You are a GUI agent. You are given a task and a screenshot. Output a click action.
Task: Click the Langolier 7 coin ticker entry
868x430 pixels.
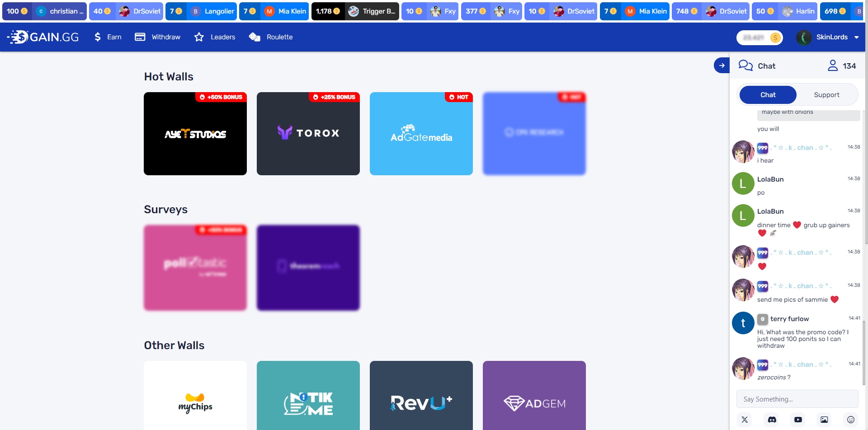[x=201, y=11]
